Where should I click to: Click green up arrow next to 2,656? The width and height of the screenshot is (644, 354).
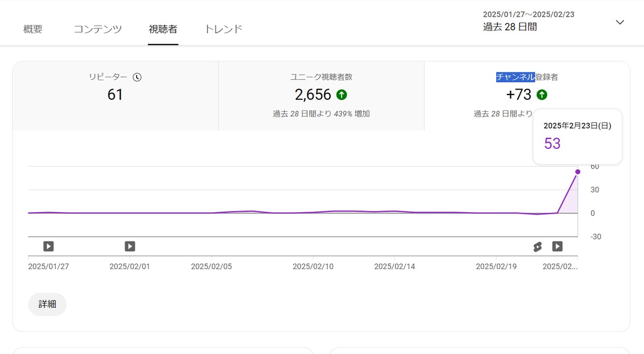(342, 95)
